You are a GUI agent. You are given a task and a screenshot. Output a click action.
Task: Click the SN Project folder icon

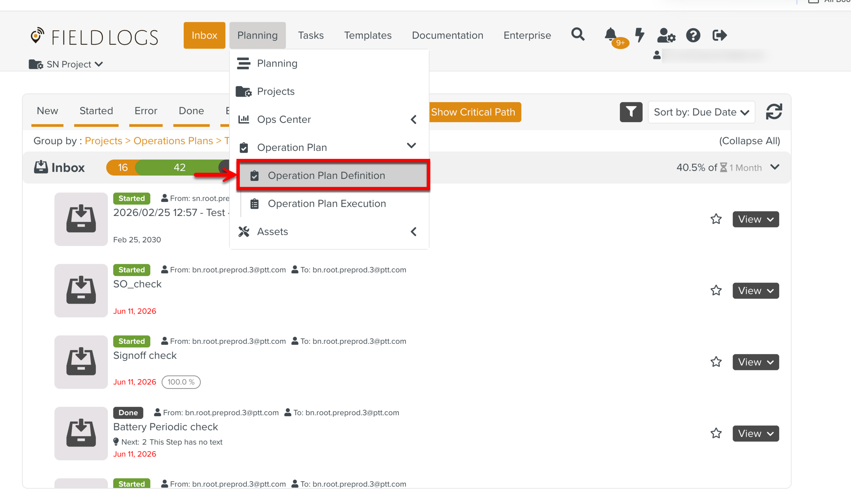pos(36,64)
